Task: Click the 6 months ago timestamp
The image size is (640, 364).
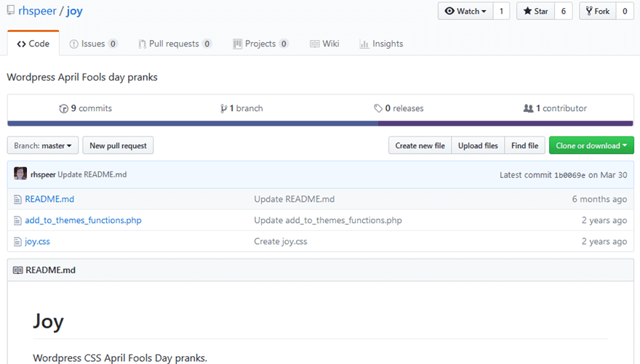Action: click(599, 199)
